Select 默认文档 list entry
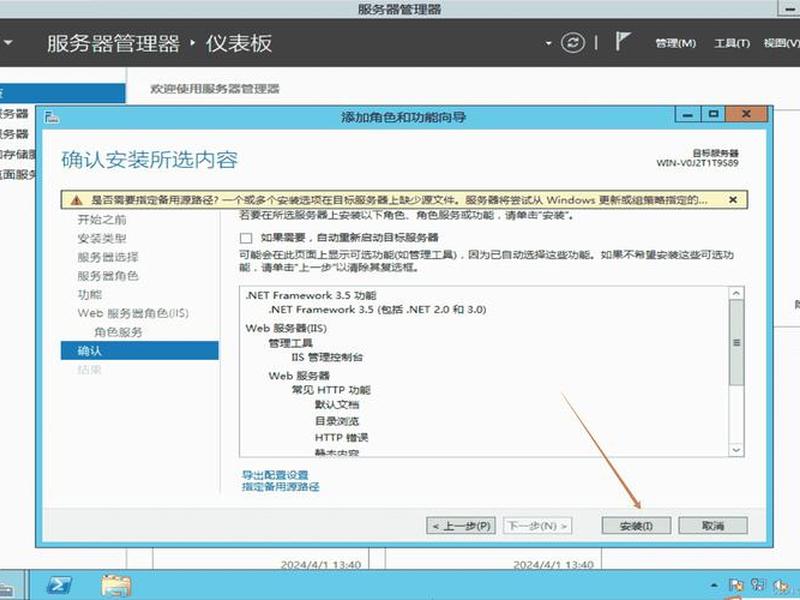Viewport: 800px width, 600px height. point(337,405)
